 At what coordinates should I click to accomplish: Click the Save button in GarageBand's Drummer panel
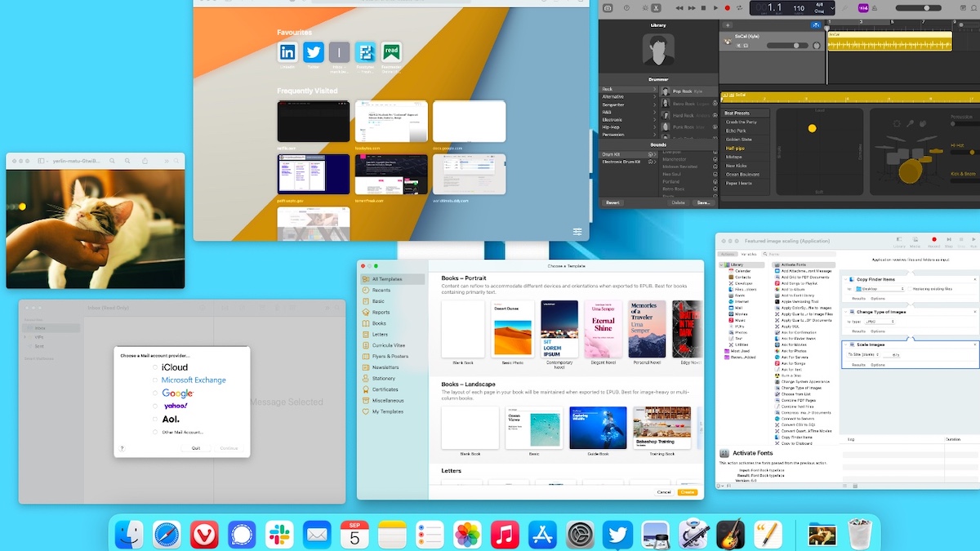pyautogui.click(x=704, y=202)
